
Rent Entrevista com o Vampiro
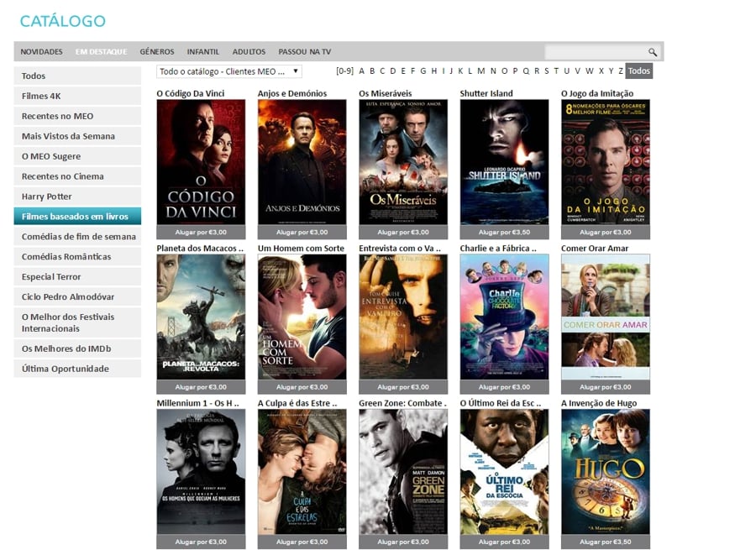[x=403, y=387]
